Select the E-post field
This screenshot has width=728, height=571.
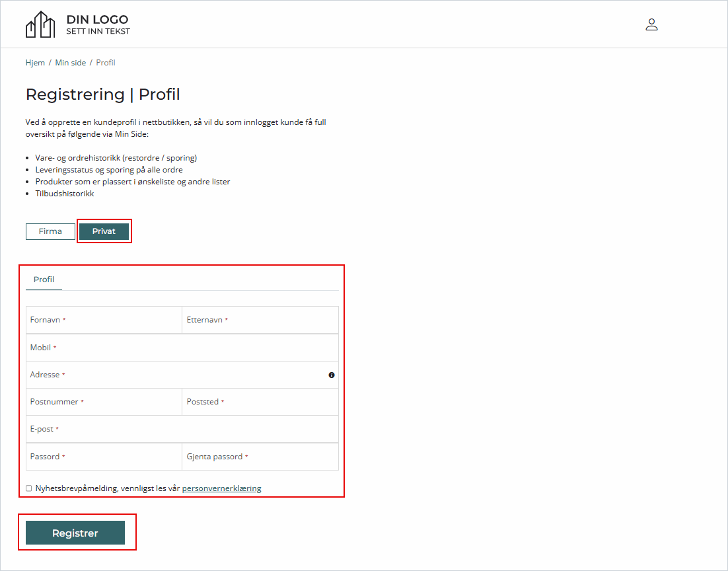[x=182, y=429]
